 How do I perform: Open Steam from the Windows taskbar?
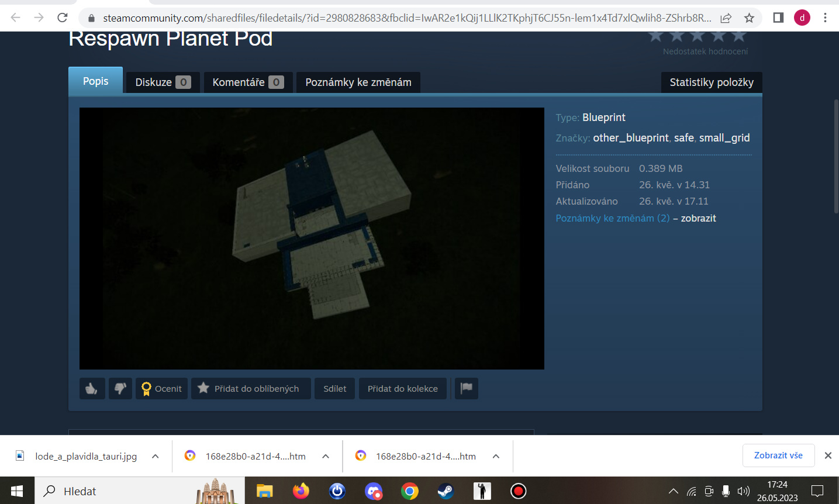coord(446,491)
